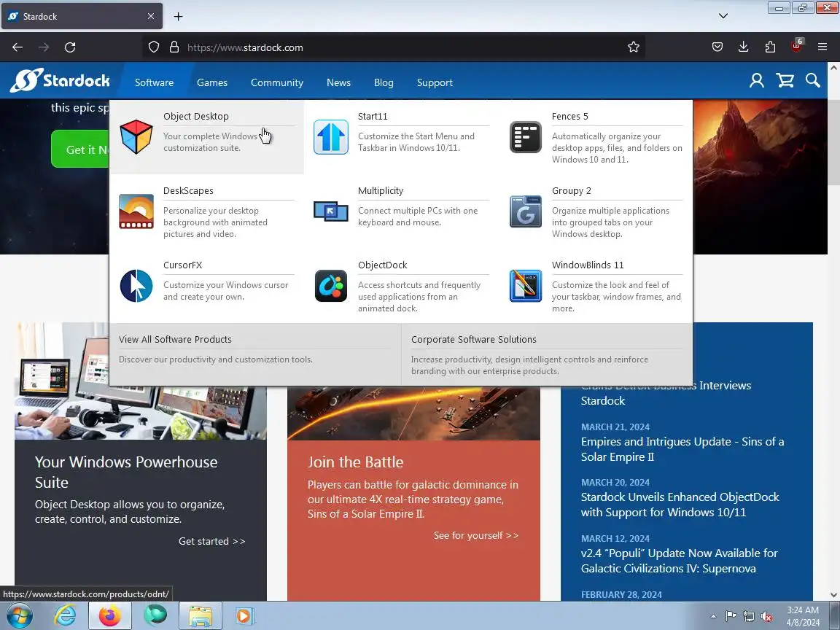Click the Multiplicity title link
This screenshot has width=840, height=630.
coord(381,191)
